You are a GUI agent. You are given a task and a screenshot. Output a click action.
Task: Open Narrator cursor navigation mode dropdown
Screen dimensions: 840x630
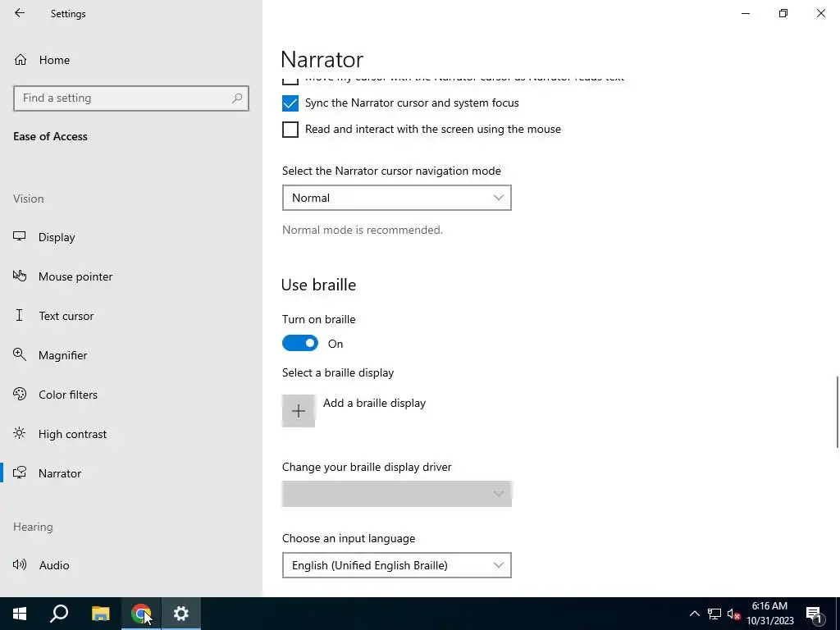coord(397,198)
